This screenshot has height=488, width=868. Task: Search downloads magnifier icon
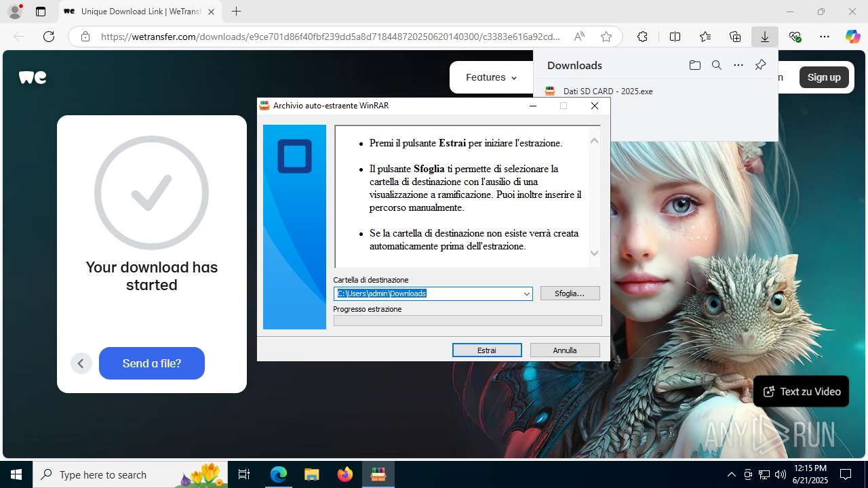(x=716, y=65)
